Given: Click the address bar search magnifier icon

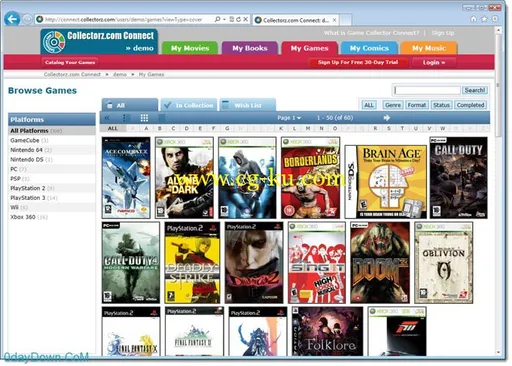Looking at the screenshot, I should 217,19.
